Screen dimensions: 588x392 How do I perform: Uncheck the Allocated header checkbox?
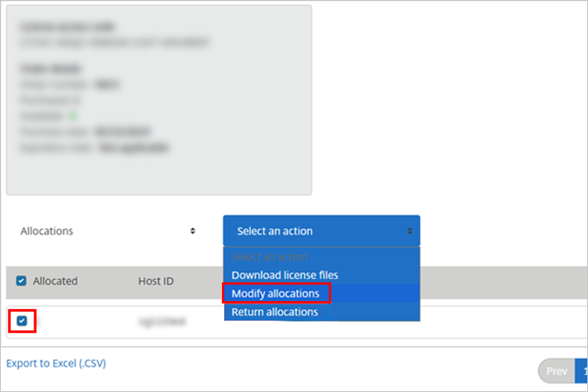coord(22,281)
